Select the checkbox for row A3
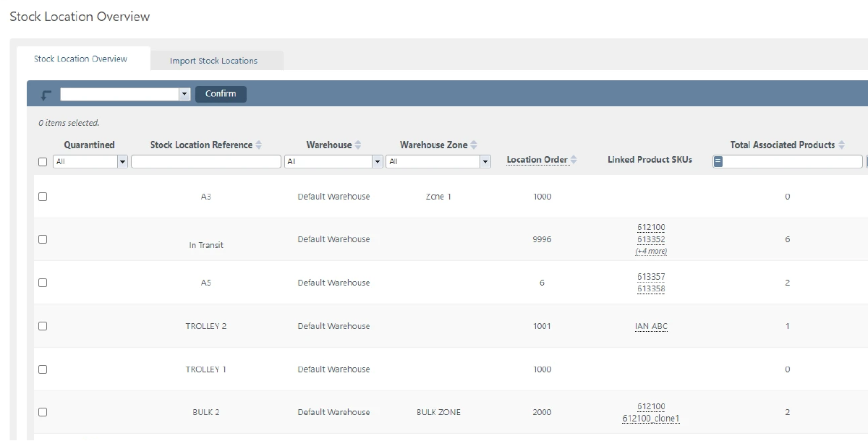The image size is (868, 441). click(x=43, y=197)
